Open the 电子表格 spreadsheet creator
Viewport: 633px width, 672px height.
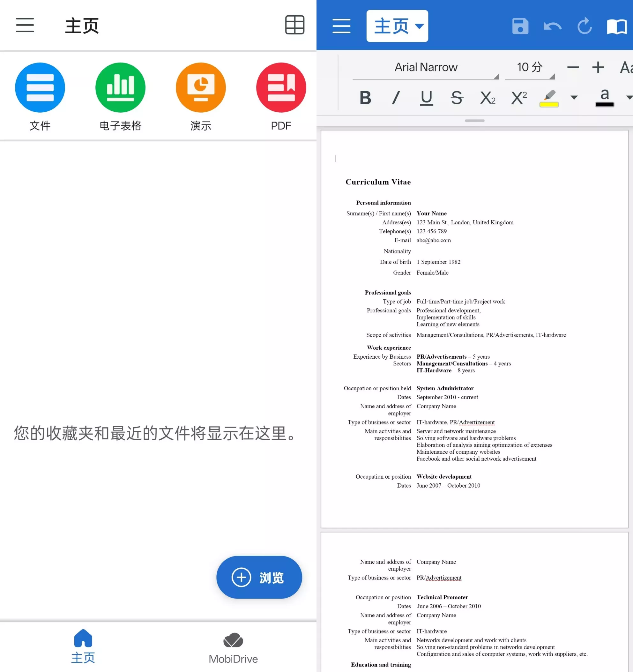click(x=120, y=87)
